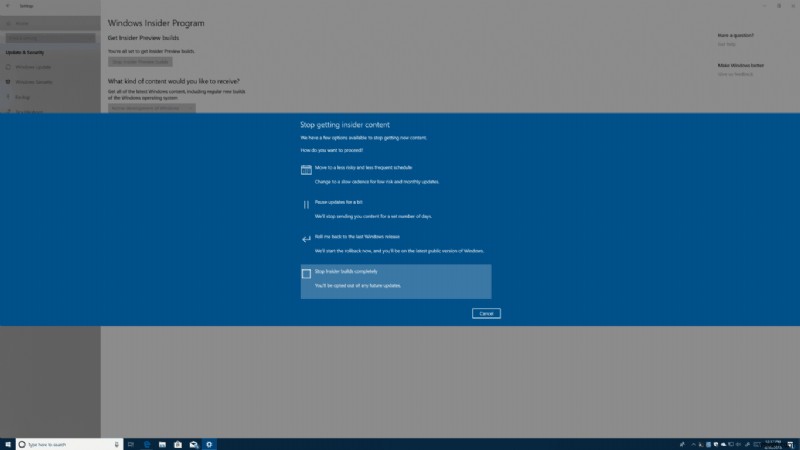800x450 pixels.
Task: Click the Windows Update sidebar icon
Action: click(8, 67)
